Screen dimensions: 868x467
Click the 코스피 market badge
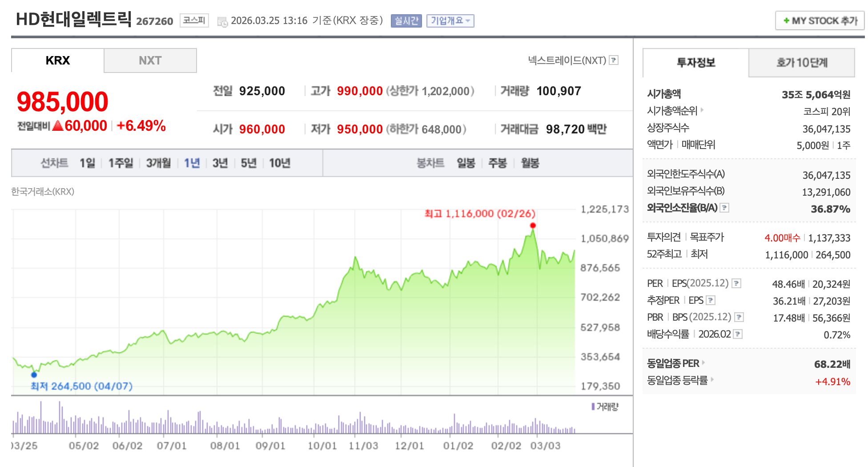click(x=194, y=20)
